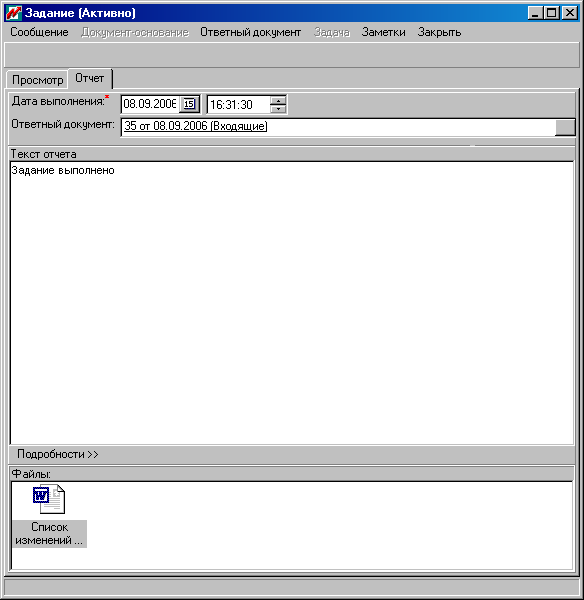Open the Ответный документ menu
The height and width of the screenshot is (600, 584).
pyautogui.click(x=250, y=33)
